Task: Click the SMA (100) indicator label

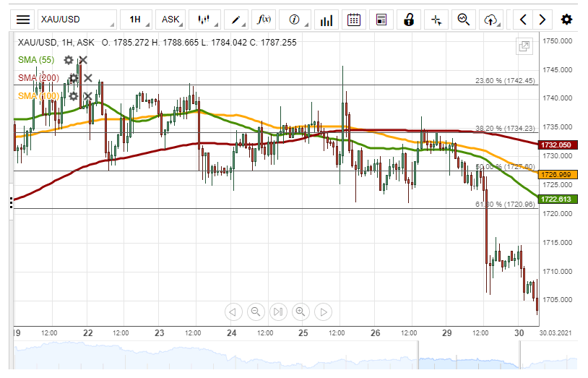Action: (x=38, y=96)
